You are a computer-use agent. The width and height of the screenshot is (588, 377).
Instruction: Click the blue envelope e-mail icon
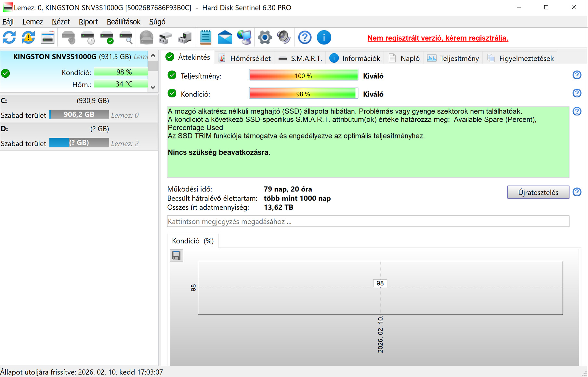[225, 37]
